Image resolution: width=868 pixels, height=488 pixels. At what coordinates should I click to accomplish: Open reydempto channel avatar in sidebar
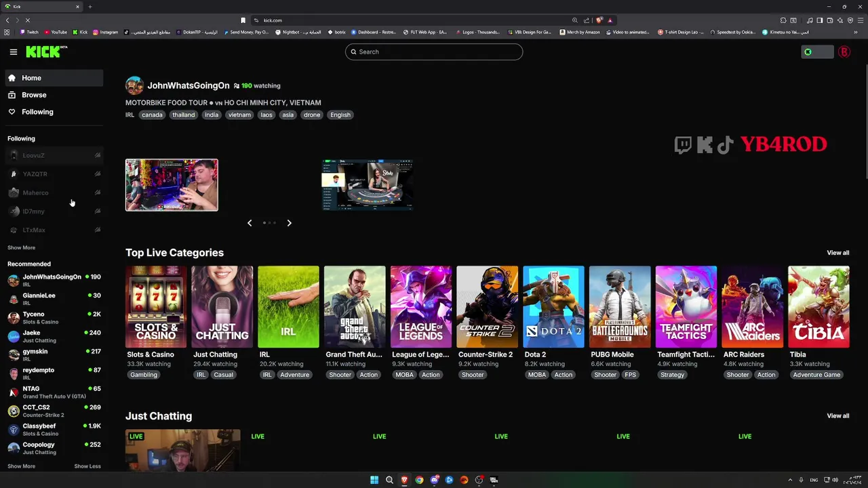tap(14, 373)
